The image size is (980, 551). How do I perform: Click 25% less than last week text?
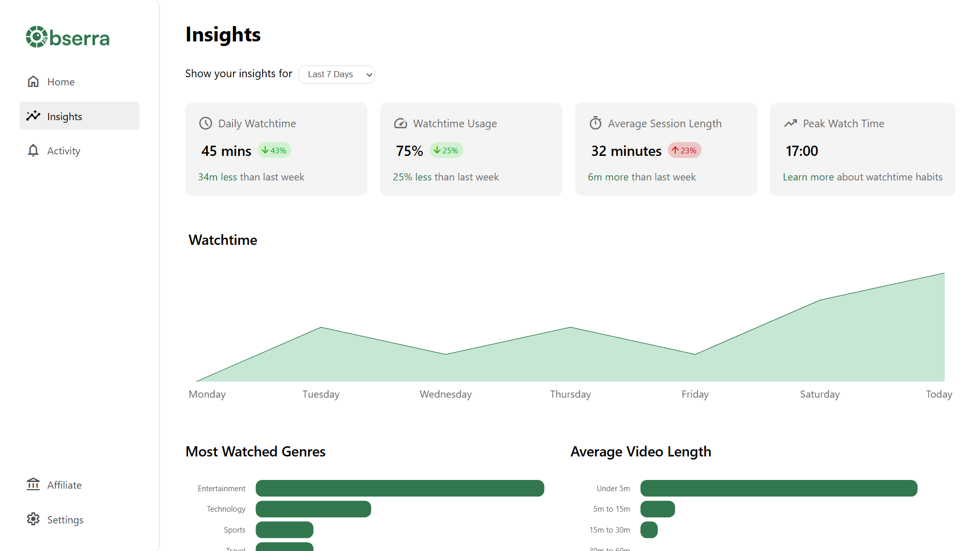[446, 177]
